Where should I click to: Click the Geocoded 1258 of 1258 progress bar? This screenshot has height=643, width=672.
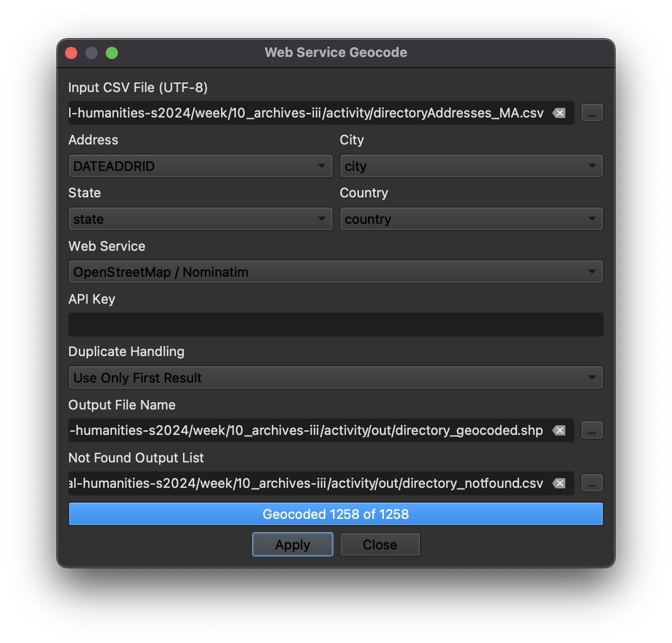pyautogui.click(x=335, y=514)
